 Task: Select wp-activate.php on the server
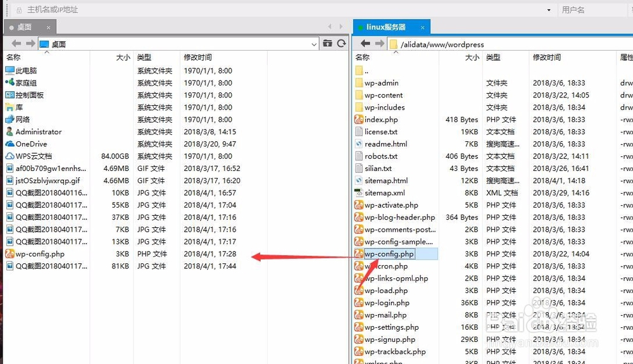click(x=391, y=205)
